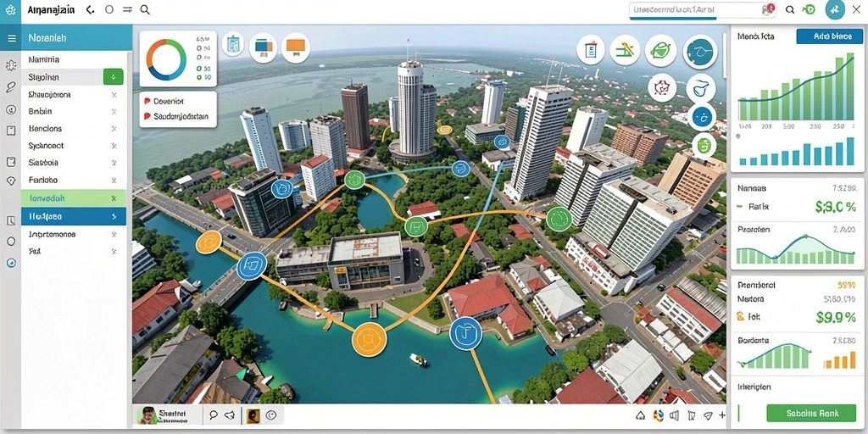Click the Saudemjodatain legend entry
This screenshot has width=868, height=434.
tap(175, 116)
